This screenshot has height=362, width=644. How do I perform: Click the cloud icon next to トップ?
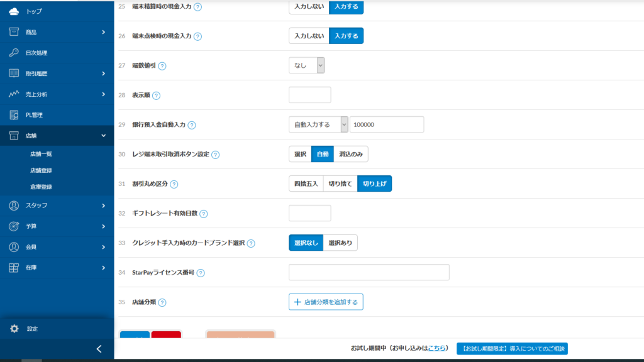[x=14, y=11]
